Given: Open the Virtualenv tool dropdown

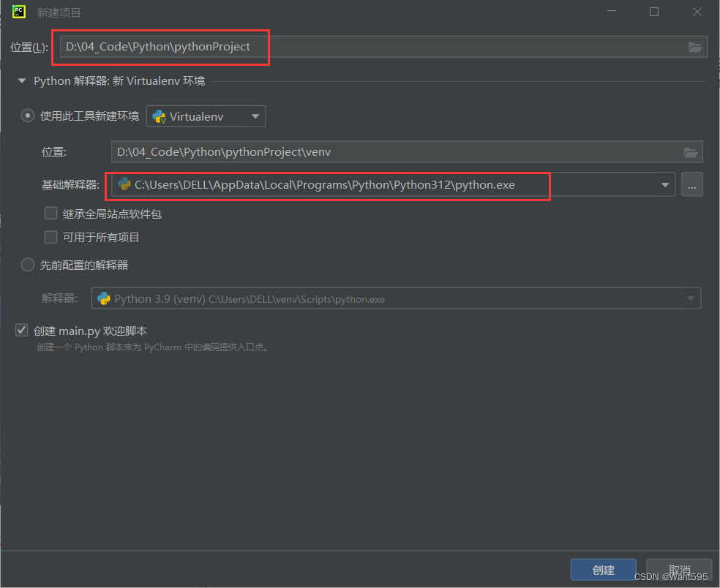Looking at the screenshot, I should point(206,116).
